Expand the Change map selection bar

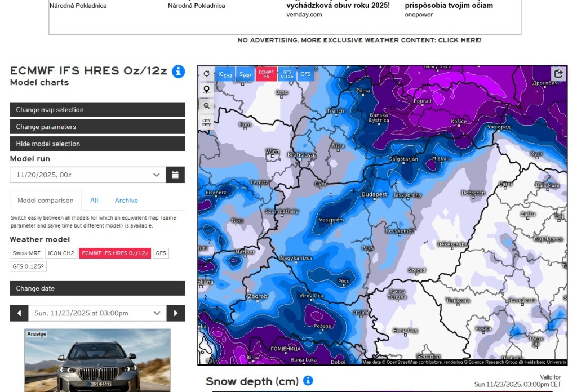click(97, 110)
